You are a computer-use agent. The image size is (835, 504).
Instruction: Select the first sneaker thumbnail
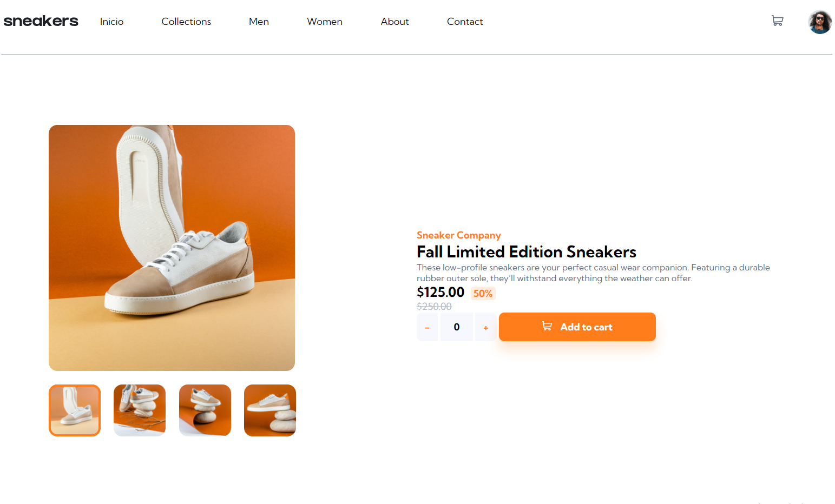pyautogui.click(x=74, y=410)
